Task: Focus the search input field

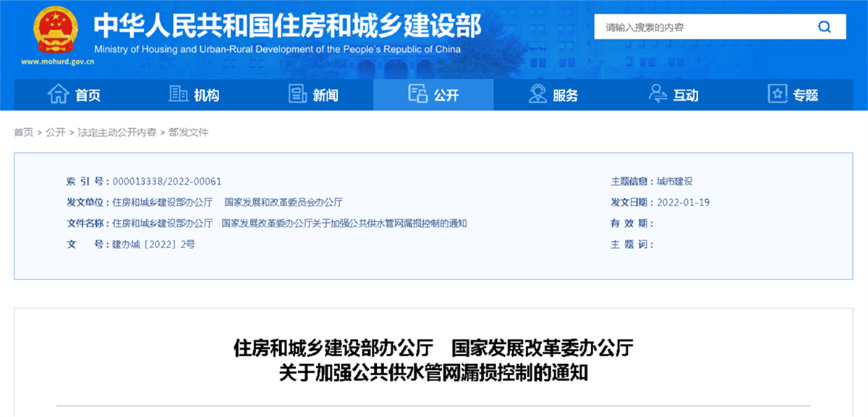Action: click(x=702, y=28)
